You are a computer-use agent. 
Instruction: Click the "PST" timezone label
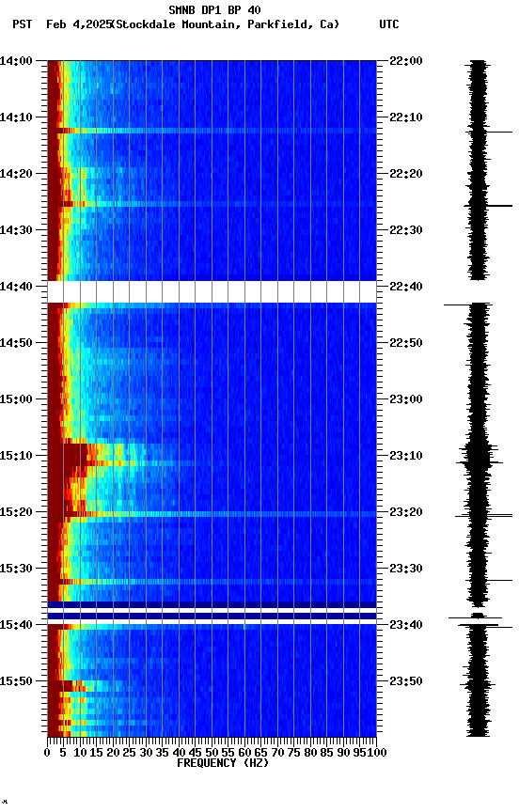23,24
